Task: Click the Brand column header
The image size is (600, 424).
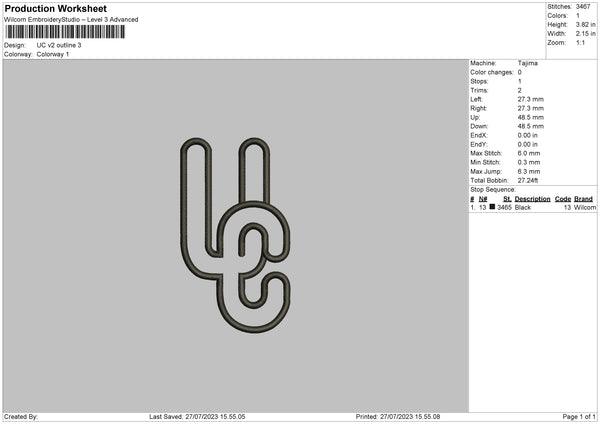Action: 584,199
